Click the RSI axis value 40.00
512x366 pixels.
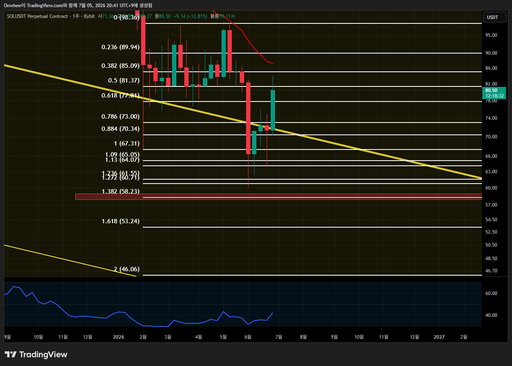click(491, 315)
